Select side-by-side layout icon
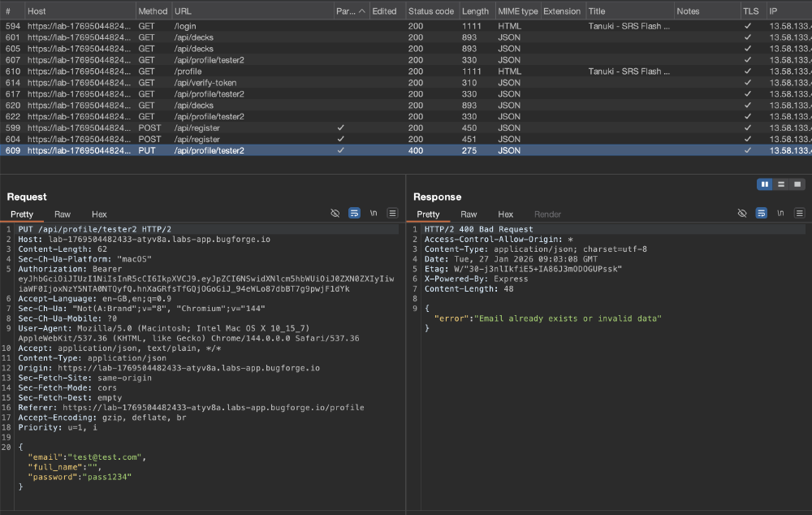812x515 pixels. point(765,184)
